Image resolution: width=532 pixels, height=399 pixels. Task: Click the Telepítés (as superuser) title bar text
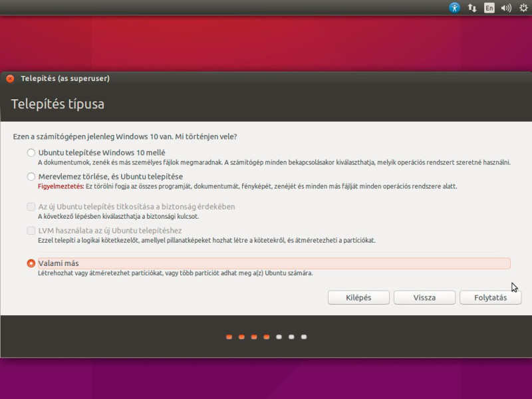[x=65, y=78]
